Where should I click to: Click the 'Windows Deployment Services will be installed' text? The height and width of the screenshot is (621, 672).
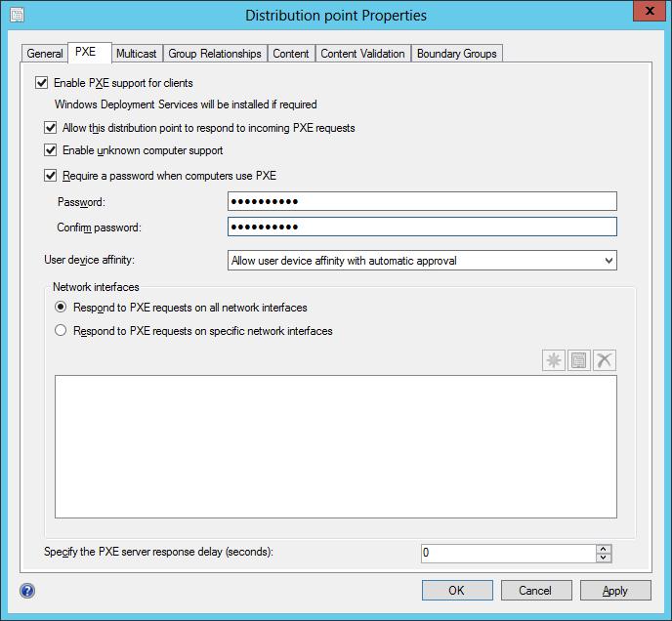(186, 104)
